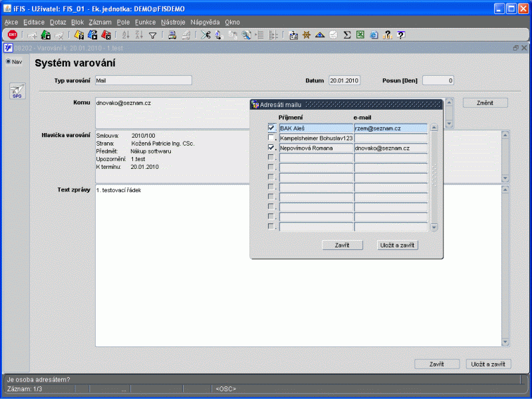Click the scroll up arrow in the recipients list

(x=434, y=128)
